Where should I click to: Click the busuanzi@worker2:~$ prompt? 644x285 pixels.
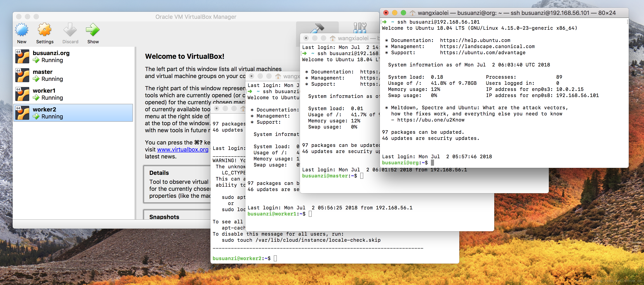(x=241, y=259)
